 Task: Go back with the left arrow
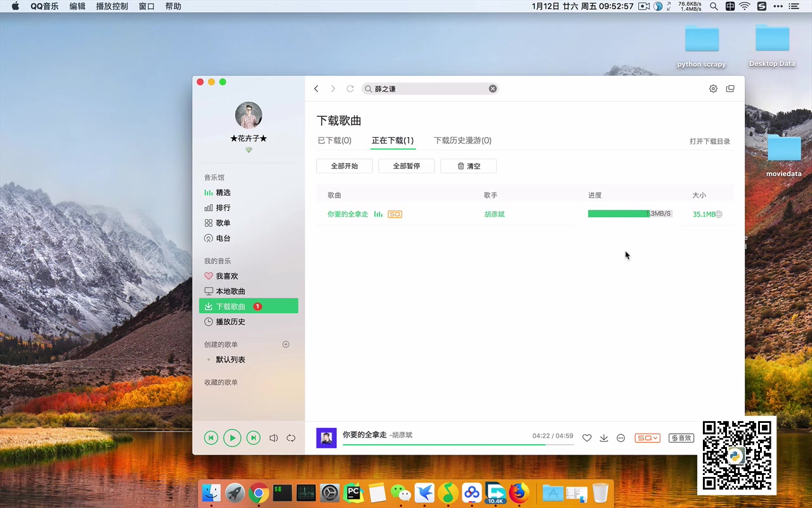(x=317, y=89)
